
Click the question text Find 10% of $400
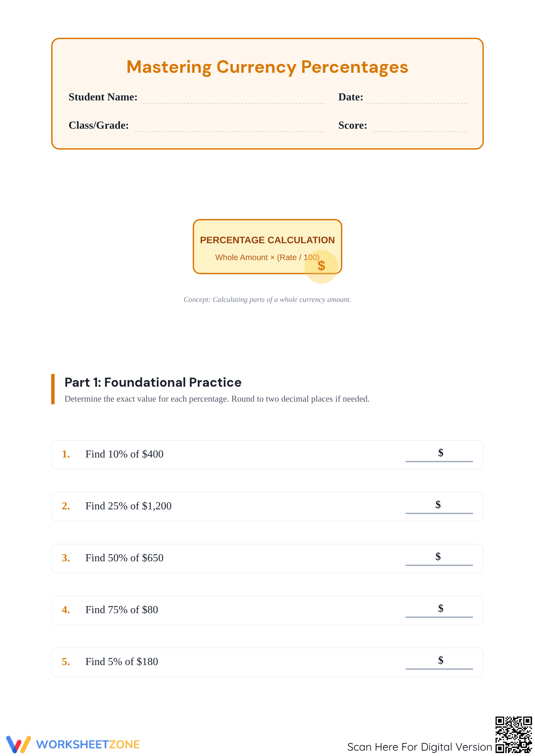tap(124, 454)
